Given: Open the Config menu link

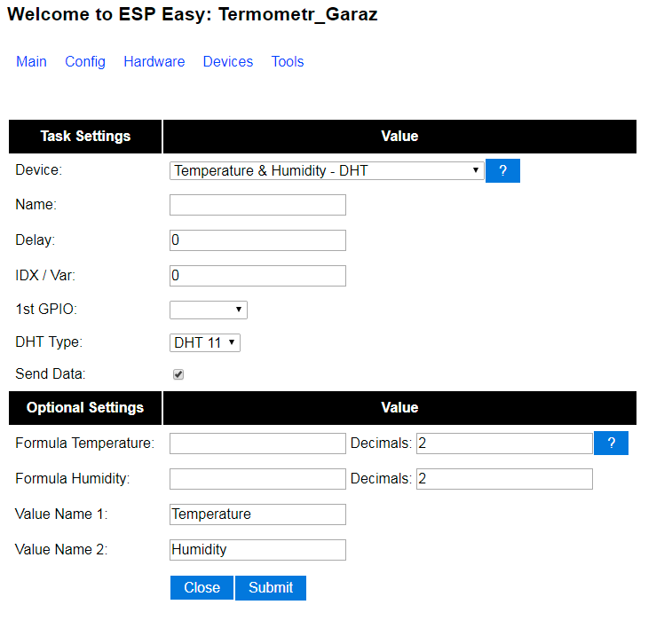Looking at the screenshot, I should (x=85, y=62).
